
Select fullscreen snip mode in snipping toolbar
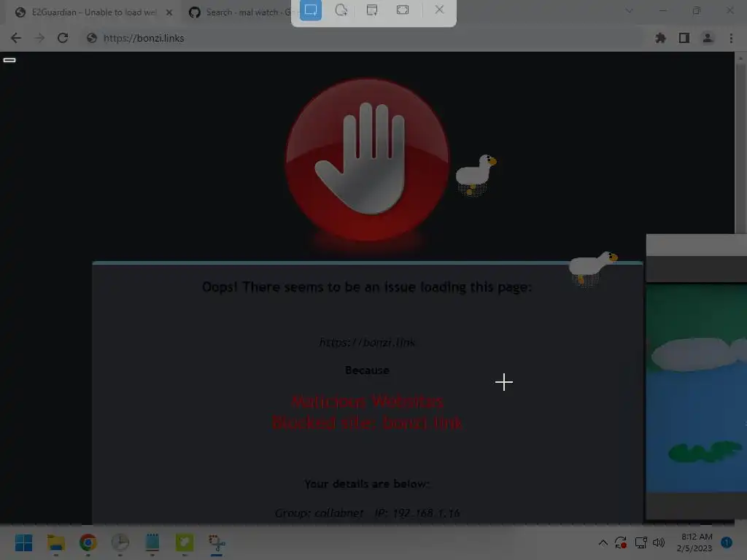point(403,10)
